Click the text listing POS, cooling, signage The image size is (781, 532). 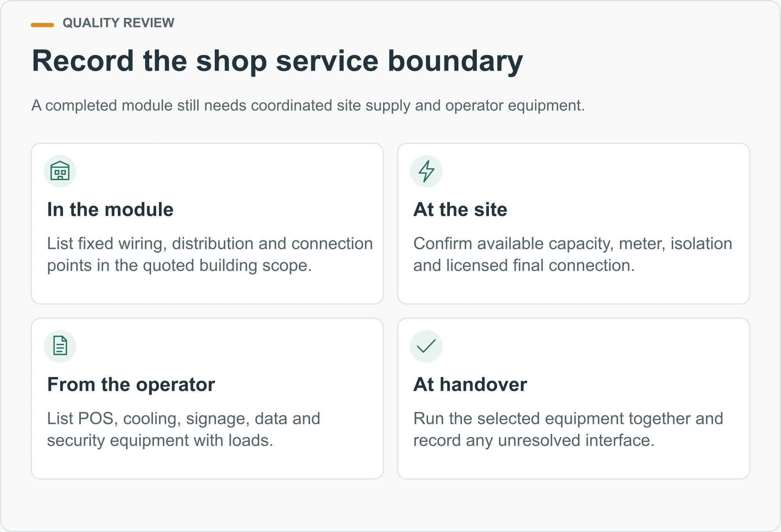coord(184,429)
